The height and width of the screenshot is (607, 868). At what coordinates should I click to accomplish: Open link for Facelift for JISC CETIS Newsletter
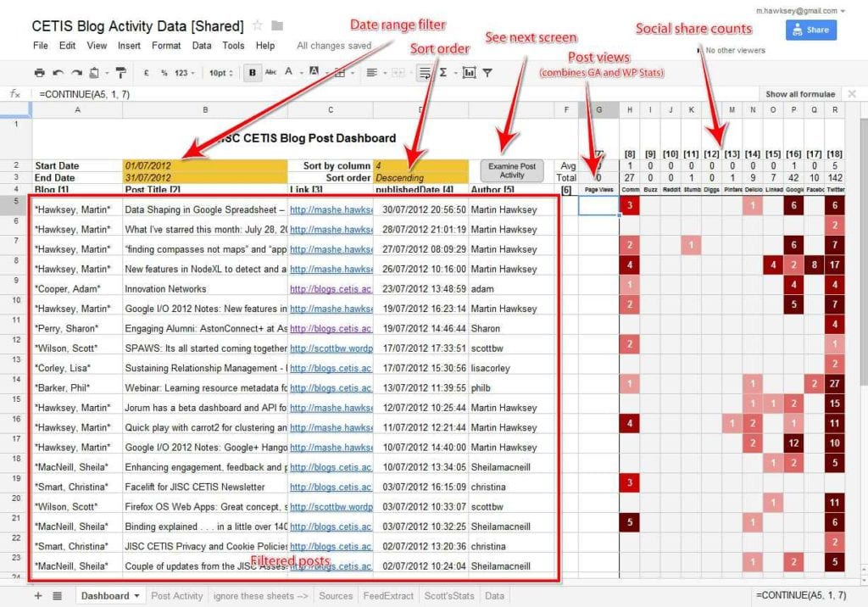(x=331, y=487)
